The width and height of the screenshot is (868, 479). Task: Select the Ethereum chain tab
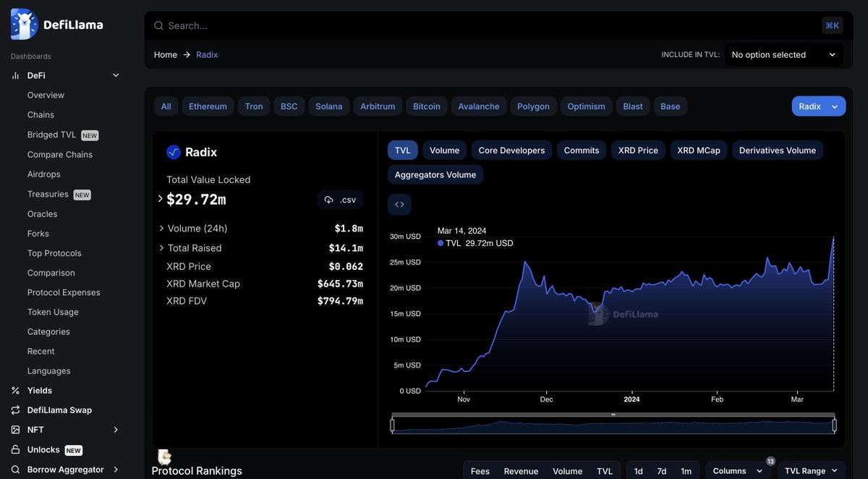pos(208,106)
